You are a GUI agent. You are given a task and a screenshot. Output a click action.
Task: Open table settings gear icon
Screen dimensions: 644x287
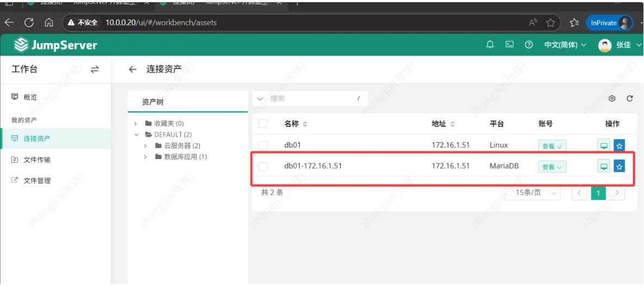[612, 98]
